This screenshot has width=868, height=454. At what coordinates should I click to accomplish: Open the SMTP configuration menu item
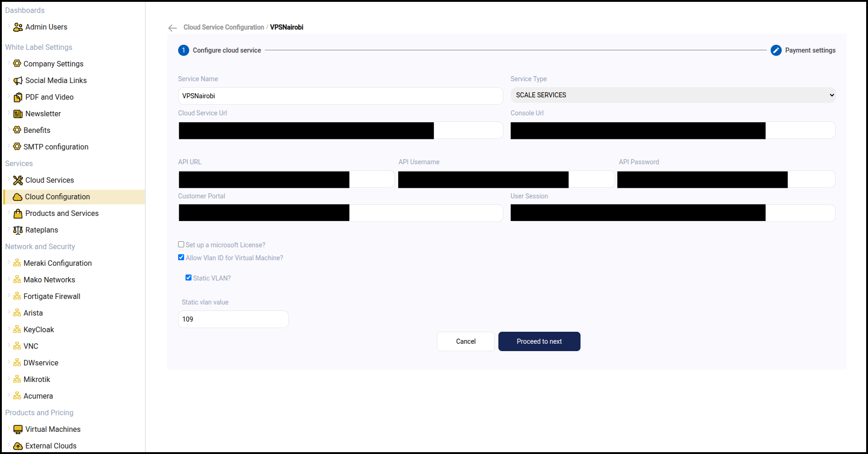(56, 147)
